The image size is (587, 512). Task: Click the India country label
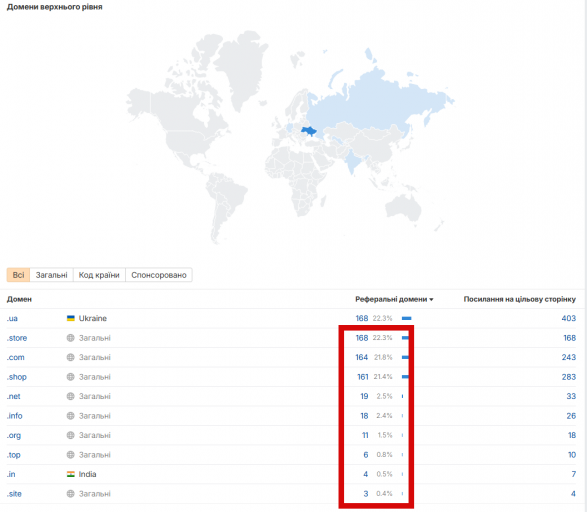87,474
